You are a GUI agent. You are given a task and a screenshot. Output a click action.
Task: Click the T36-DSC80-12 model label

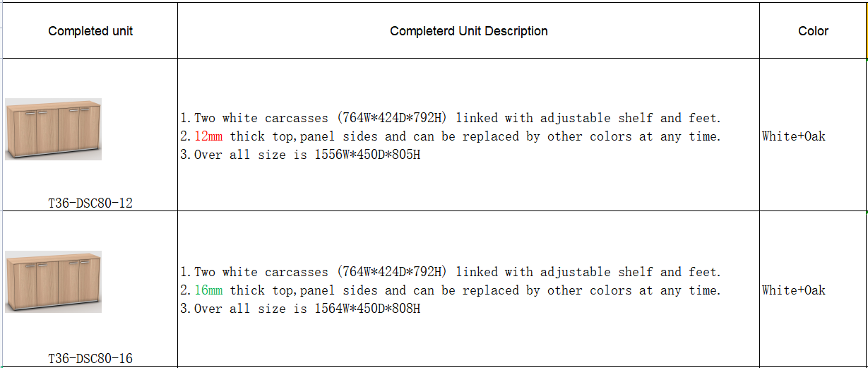click(x=90, y=203)
